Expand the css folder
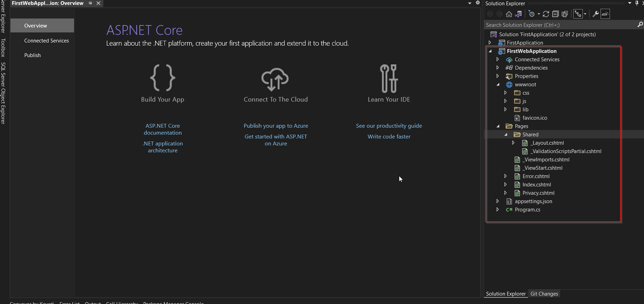This screenshot has width=644, height=304. pos(505,93)
